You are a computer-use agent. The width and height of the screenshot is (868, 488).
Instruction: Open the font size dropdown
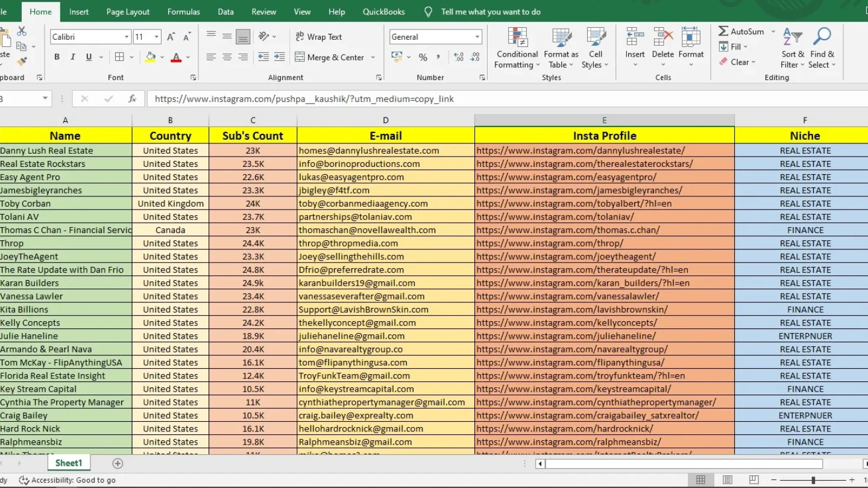coord(156,37)
